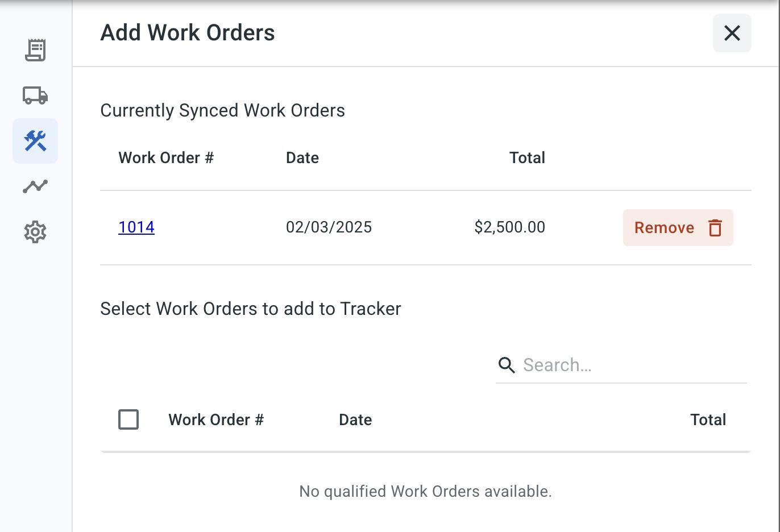This screenshot has width=780, height=532.
Task: Sort by Work Order # beside the checkbox
Action: [216, 420]
